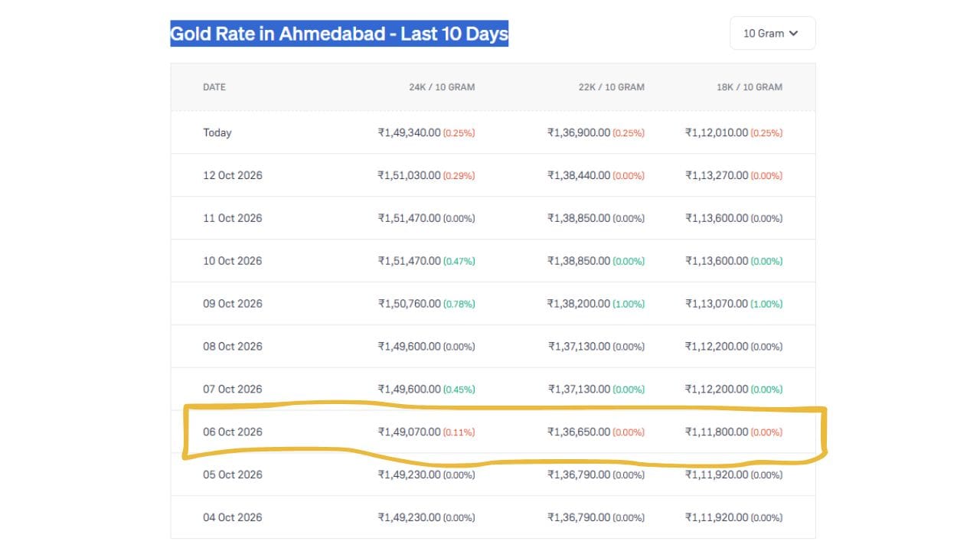Pick the 08 Oct 2026 date cell
Screen dimensions: 980x551
coord(233,347)
